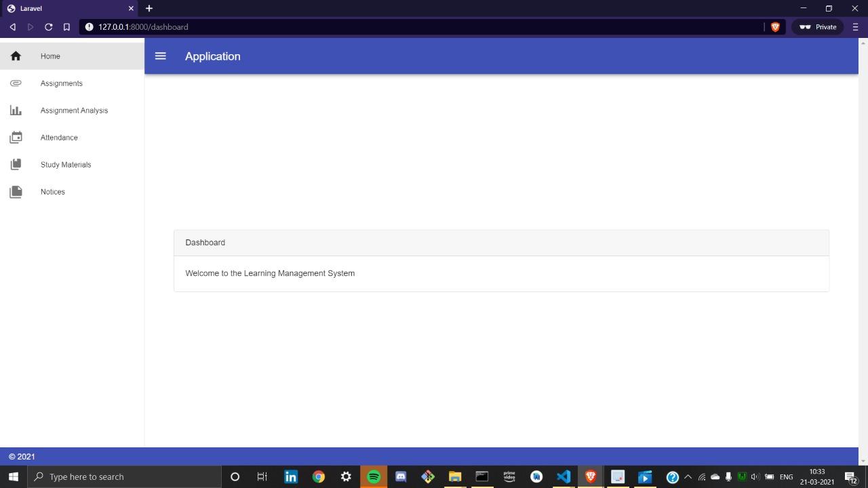Click the Attendance calendar icon
The width and height of the screenshot is (868, 488).
point(16,138)
